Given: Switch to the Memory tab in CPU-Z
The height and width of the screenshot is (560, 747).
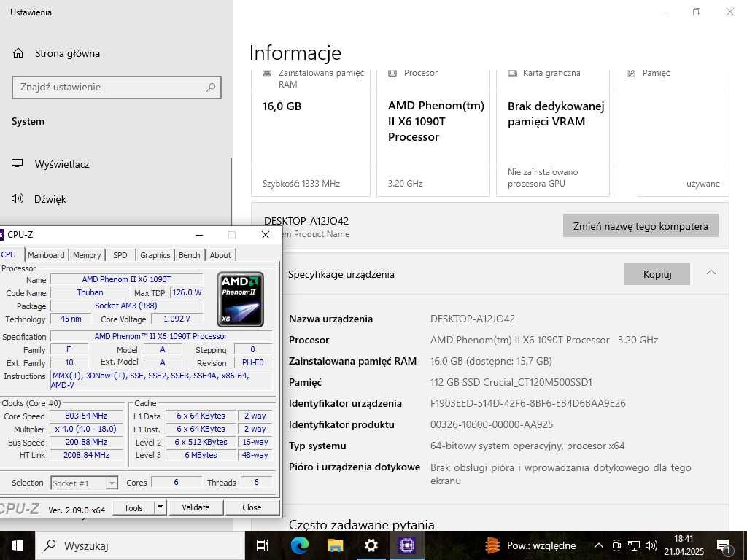Looking at the screenshot, I should point(87,255).
